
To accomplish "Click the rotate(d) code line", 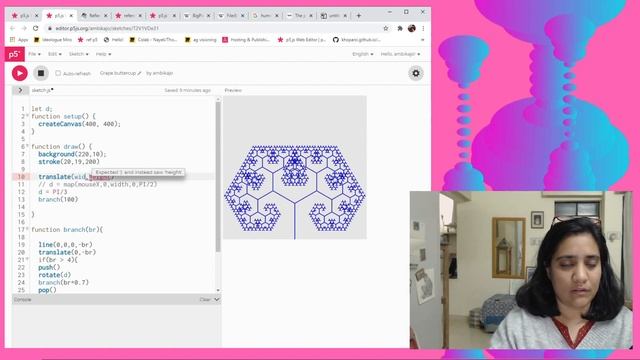I will pyautogui.click(x=54, y=275).
